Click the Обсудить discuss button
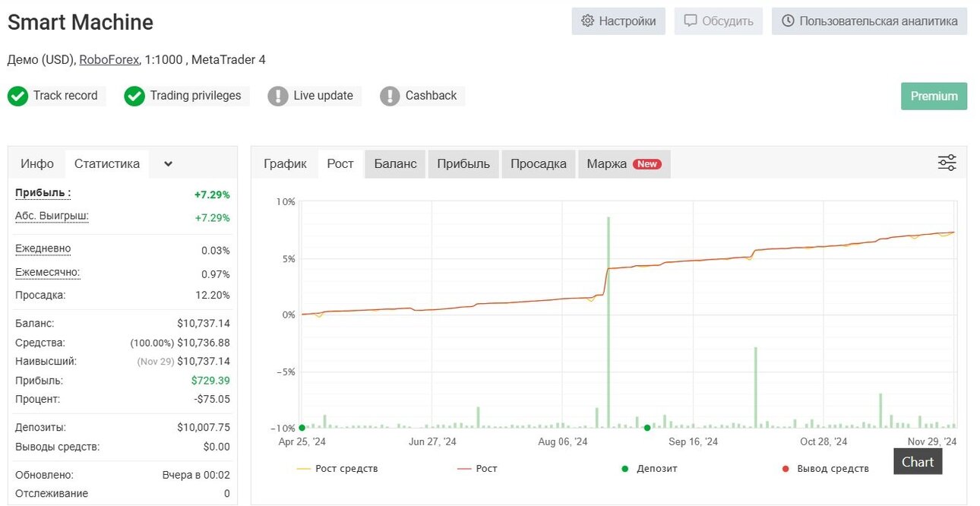This screenshot has height=506, width=980. click(719, 21)
